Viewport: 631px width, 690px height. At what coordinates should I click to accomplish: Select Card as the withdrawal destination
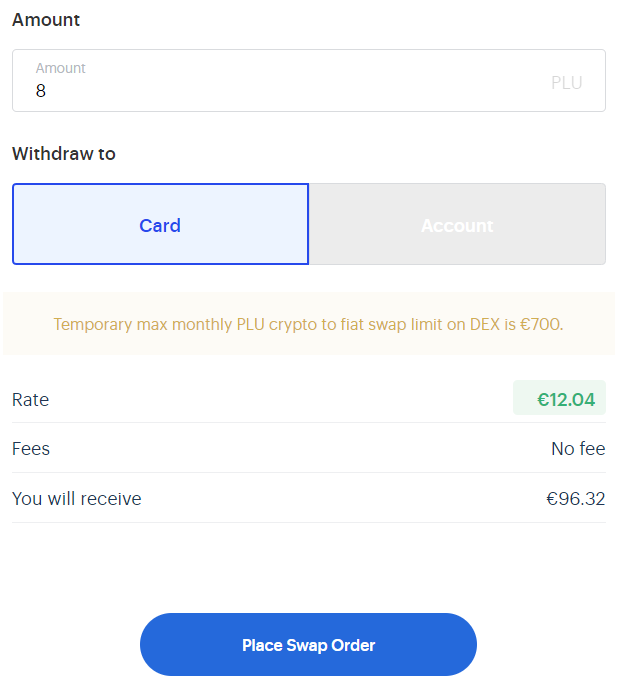tap(160, 224)
